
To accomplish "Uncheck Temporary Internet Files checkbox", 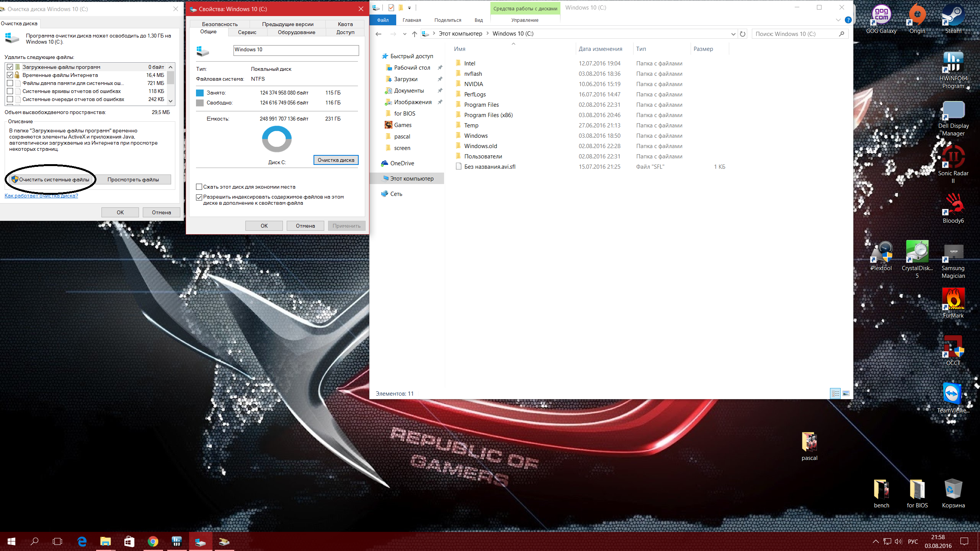I will click(x=10, y=75).
